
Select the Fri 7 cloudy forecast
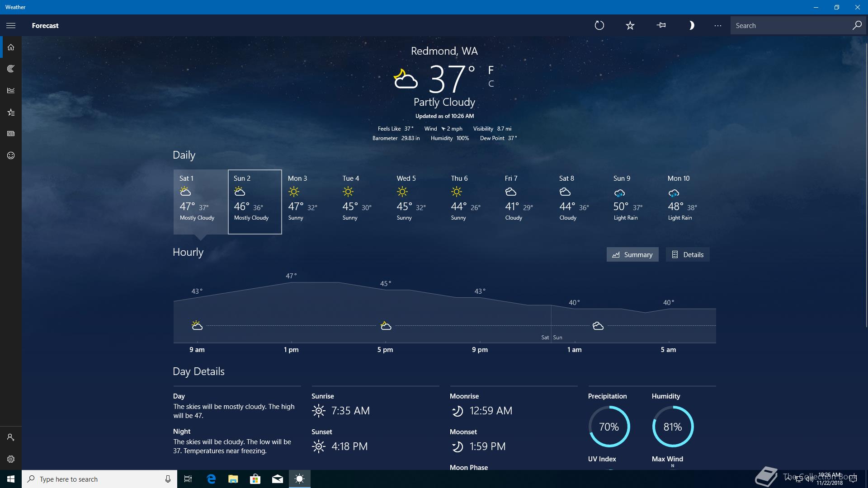526,202
